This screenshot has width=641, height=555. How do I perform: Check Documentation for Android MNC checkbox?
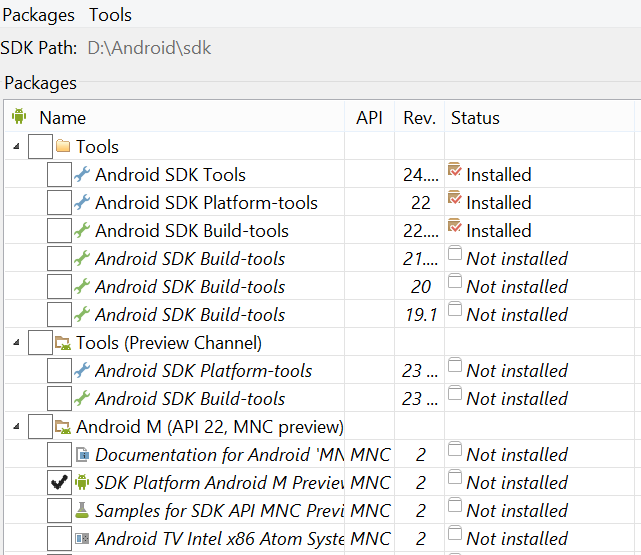[59, 454]
